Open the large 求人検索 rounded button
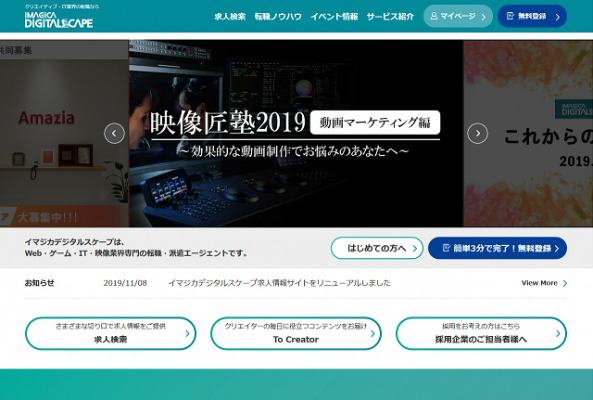The image size is (593, 400). point(110,333)
